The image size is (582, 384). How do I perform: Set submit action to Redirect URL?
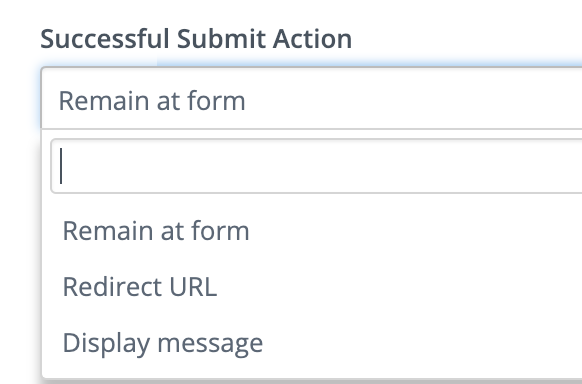312,286
